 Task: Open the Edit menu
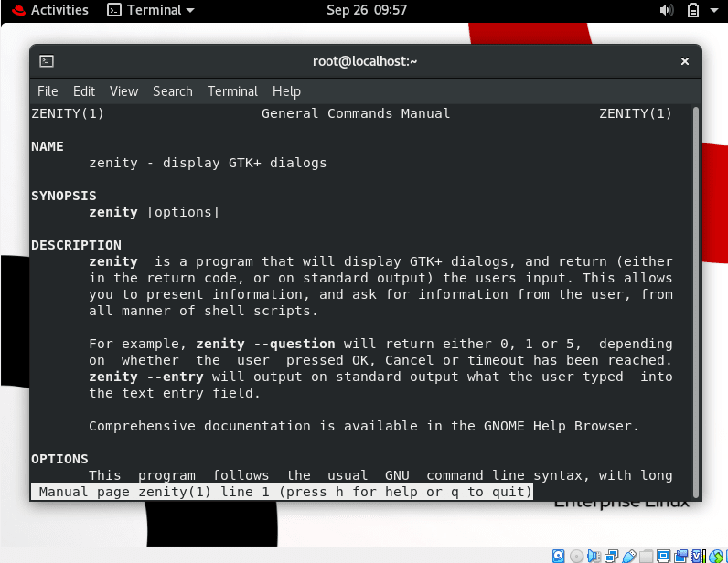[x=83, y=91]
